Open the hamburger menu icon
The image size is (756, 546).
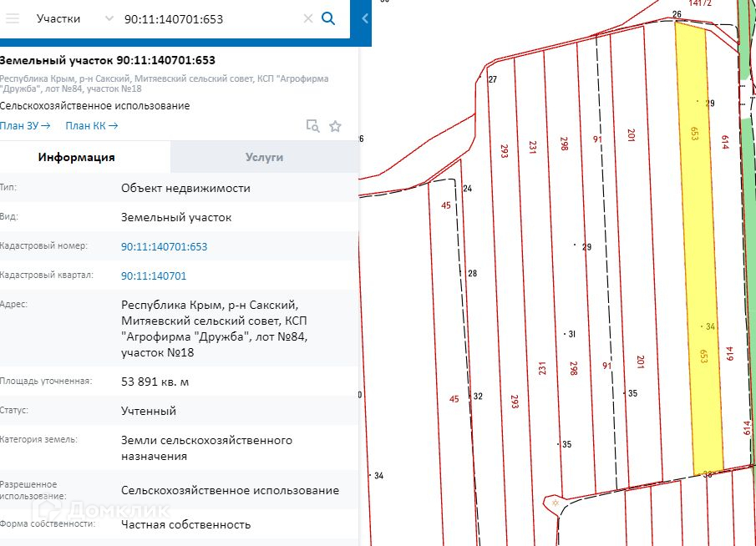point(12,19)
